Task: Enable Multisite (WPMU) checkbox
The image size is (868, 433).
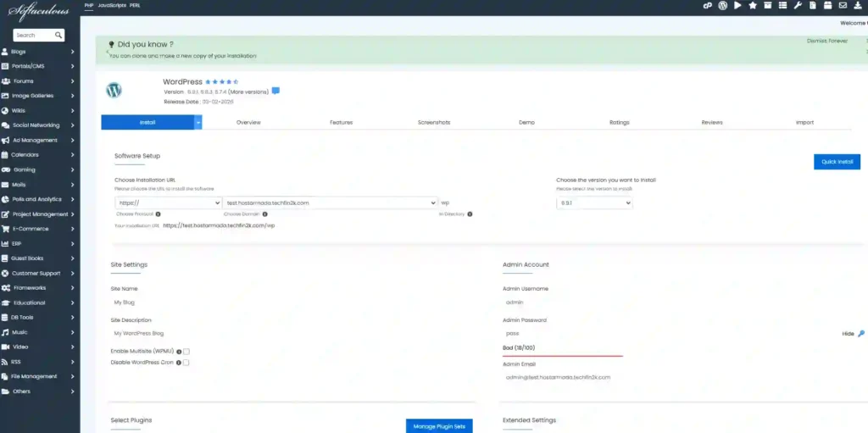Action: 186,352
